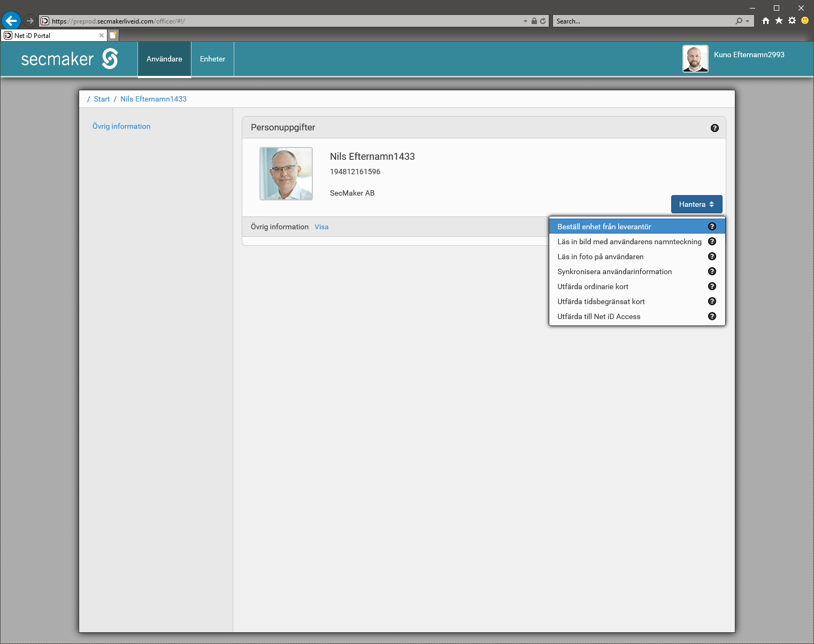Choose Läs in foto på användaren
Viewport: 814px width, 644px height.
(601, 257)
